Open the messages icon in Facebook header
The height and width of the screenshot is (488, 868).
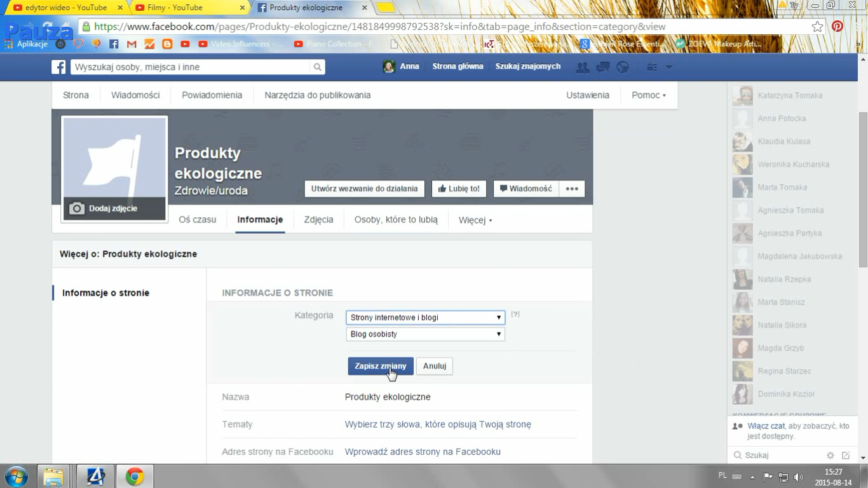coord(602,67)
